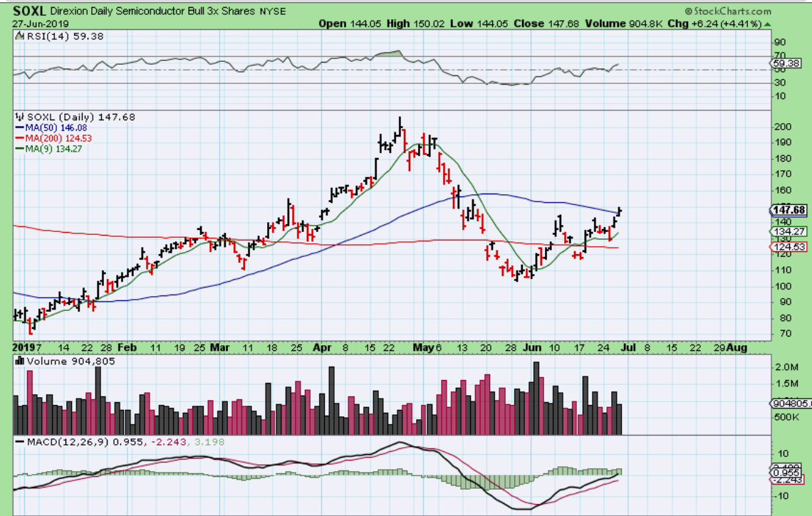Click the Mar month label on date axis
The height and width of the screenshot is (516, 812).
(219, 348)
